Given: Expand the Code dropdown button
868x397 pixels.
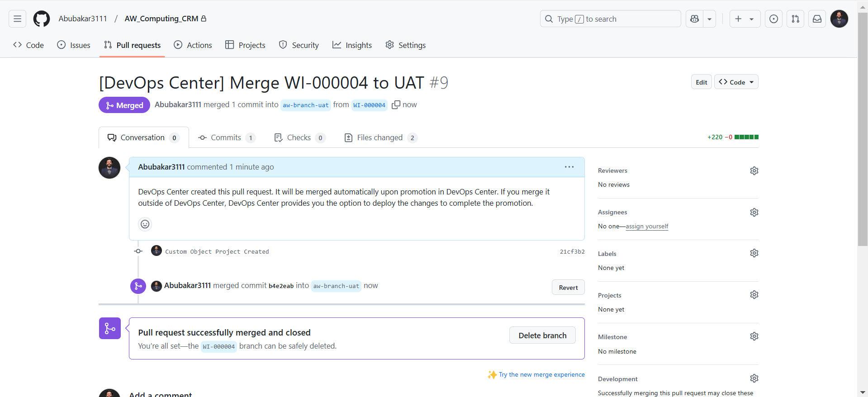Looking at the screenshot, I should click(x=736, y=82).
